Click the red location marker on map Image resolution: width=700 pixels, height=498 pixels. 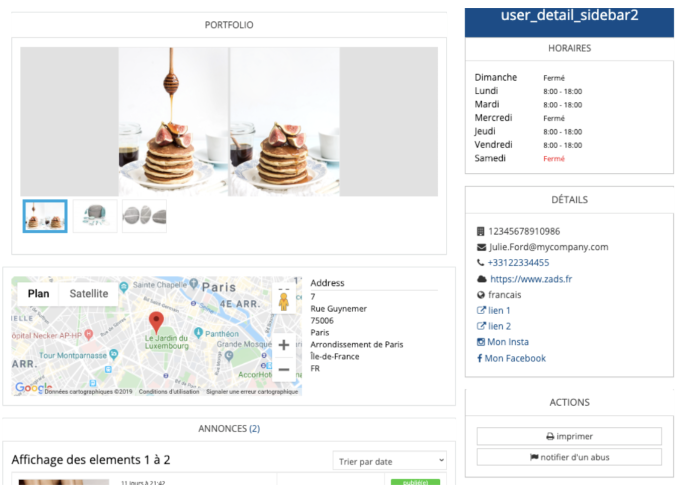(156, 323)
